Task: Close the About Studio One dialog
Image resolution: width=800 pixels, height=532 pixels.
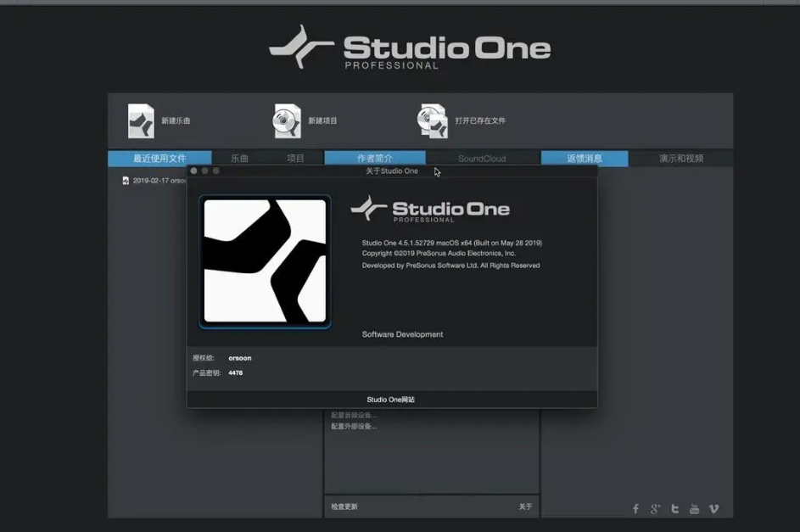Action: coord(194,171)
